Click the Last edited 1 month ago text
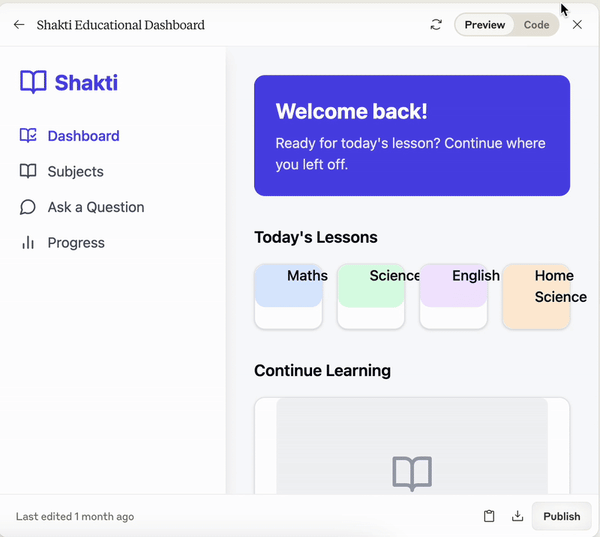600x537 pixels. pos(75,516)
